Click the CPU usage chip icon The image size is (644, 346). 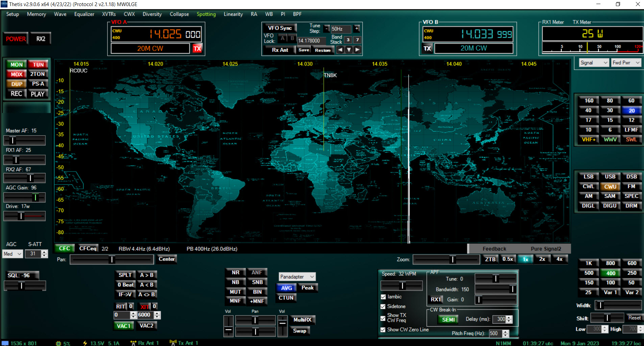click(x=58, y=343)
